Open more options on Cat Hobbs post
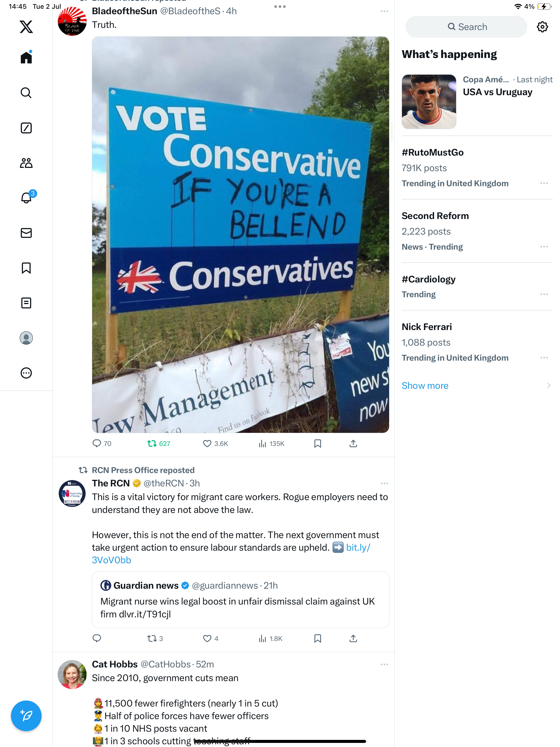The height and width of the screenshot is (747, 560). [384, 664]
